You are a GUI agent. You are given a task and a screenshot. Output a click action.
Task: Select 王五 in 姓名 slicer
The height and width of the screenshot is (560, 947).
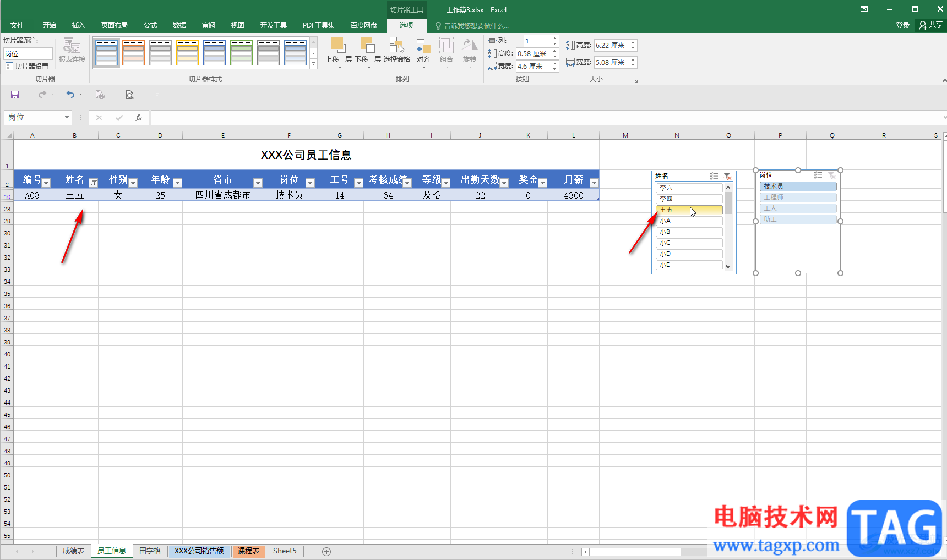(x=689, y=210)
